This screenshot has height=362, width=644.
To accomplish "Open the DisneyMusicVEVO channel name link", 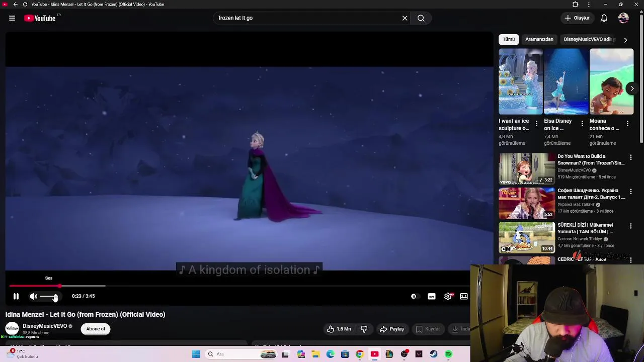I will [45, 326].
